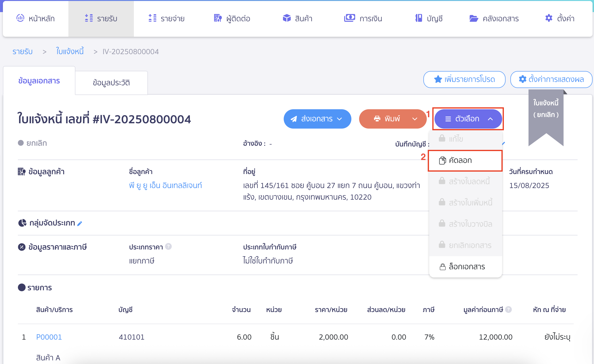Select ล็อกเอกสาร lock document option

click(x=465, y=267)
